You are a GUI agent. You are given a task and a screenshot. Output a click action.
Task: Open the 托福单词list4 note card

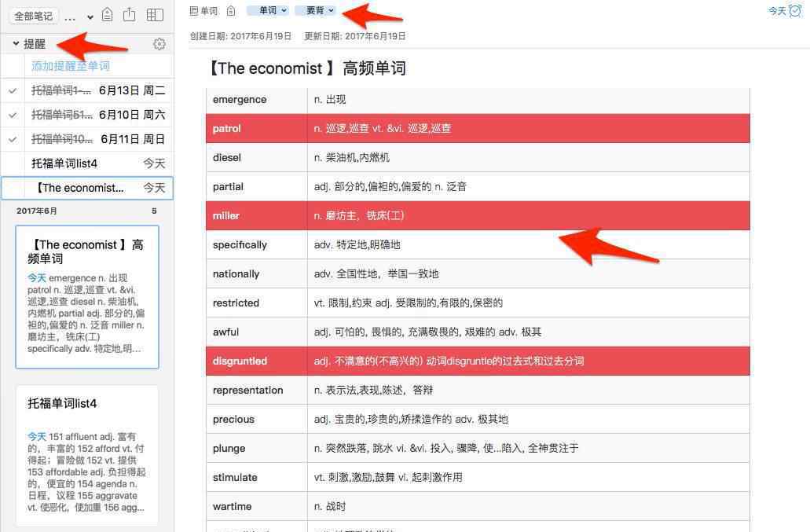pos(87,454)
